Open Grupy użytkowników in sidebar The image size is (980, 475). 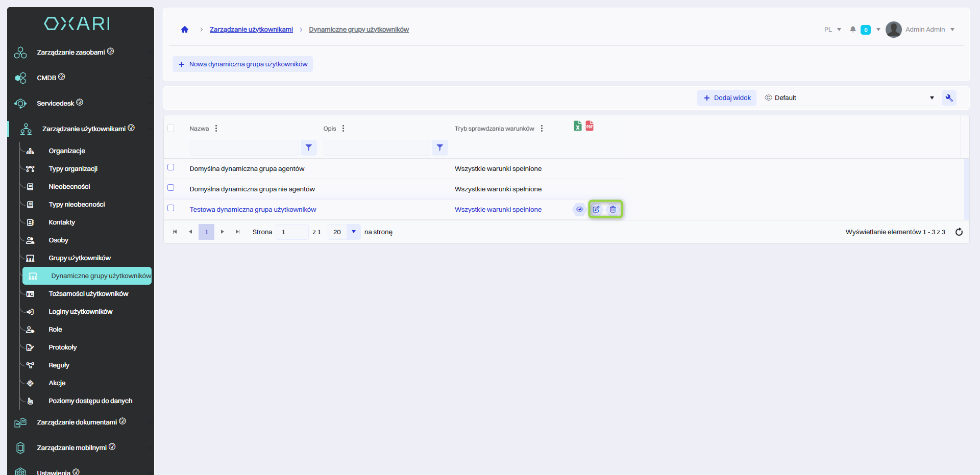(80, 258)
